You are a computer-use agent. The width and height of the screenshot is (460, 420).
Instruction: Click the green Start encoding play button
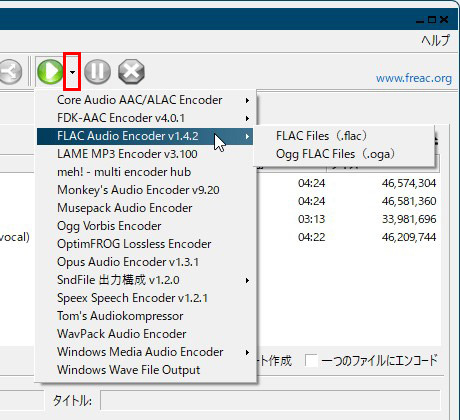click(x=50, y=71)
